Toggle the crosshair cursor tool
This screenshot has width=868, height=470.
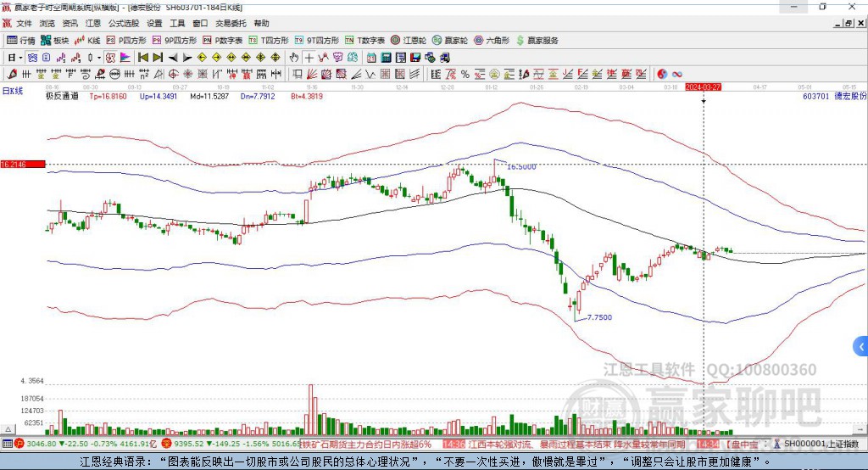tap(309, 58)
